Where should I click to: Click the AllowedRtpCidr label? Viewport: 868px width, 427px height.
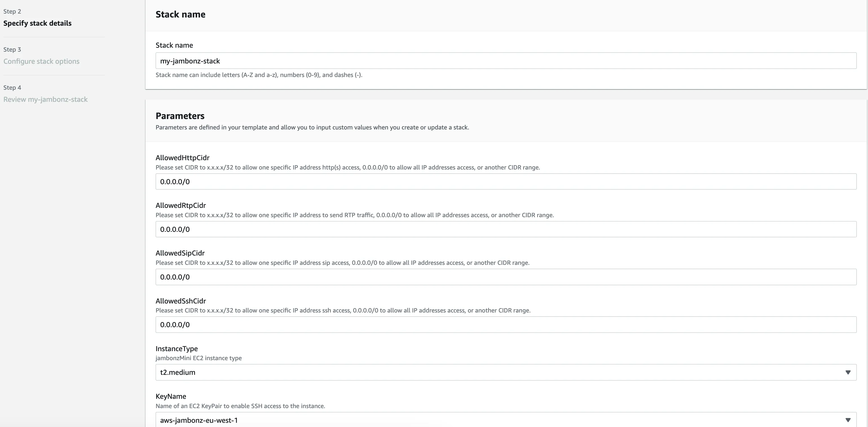(x=180, y=205)
